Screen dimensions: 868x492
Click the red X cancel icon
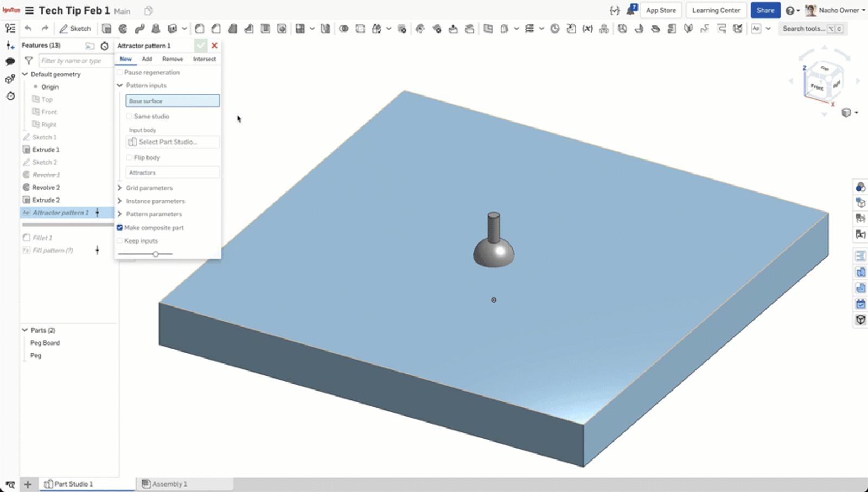click(x=214, y=46)
